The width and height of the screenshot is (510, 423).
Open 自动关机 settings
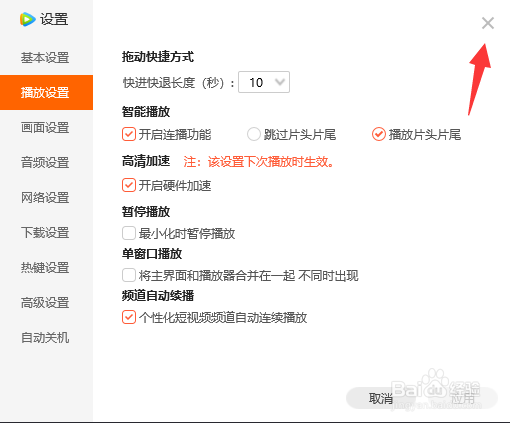point(45,338)
